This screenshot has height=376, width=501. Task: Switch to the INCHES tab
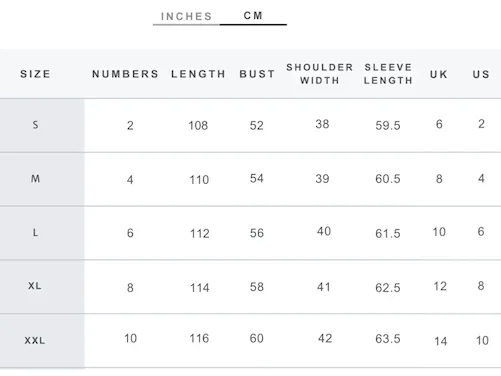pyautogui.click(x=186, y=16)
